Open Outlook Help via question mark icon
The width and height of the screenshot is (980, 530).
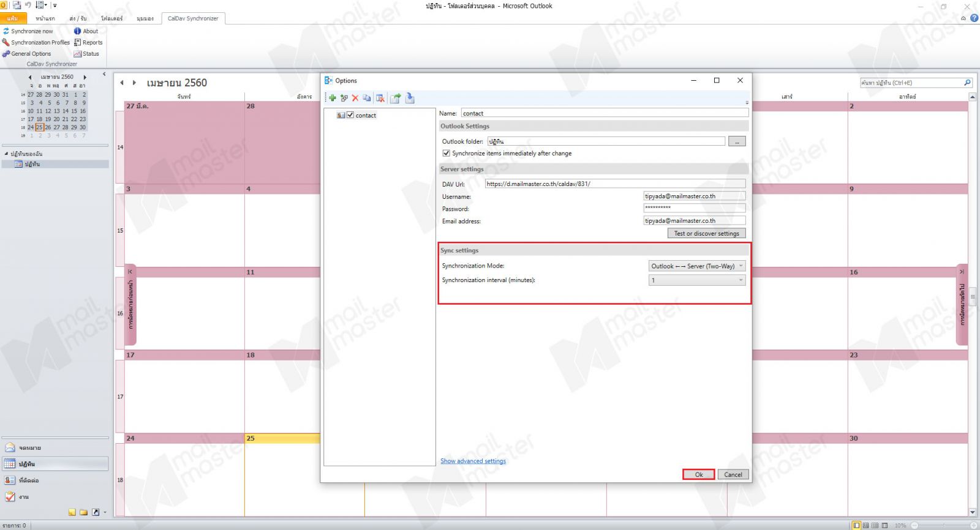pyautogui.click(x=974, y=18)
